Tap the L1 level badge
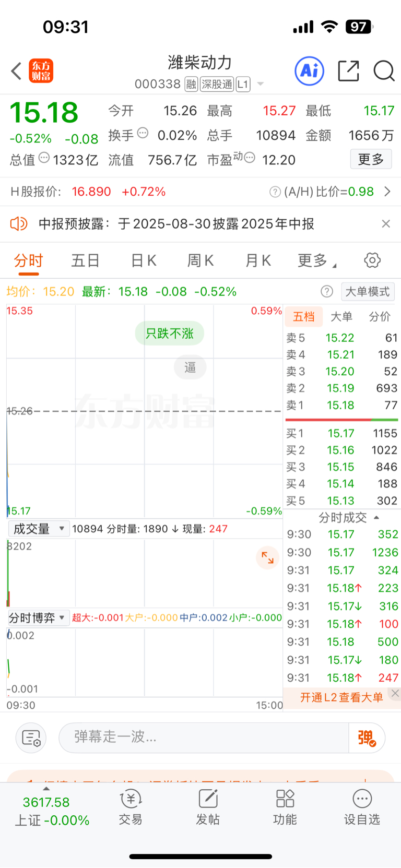The height and width of the screenshot is (868, 401). pos(243,84)
